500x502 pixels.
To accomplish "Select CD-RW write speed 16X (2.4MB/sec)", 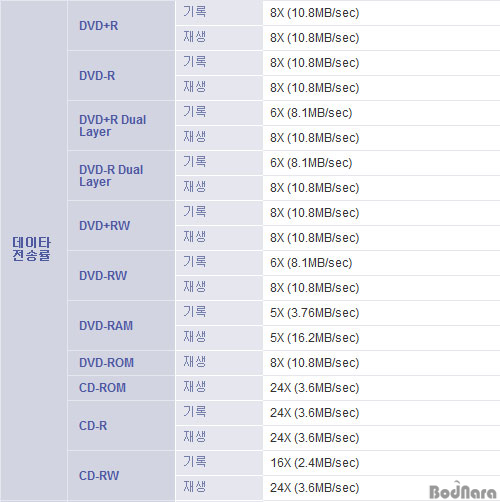I will click(x=314, y=463).
